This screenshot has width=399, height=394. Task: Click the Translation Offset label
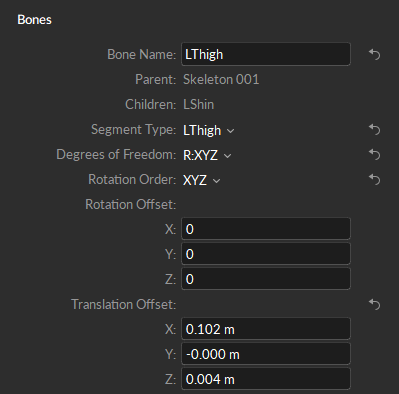pos(123,304)
